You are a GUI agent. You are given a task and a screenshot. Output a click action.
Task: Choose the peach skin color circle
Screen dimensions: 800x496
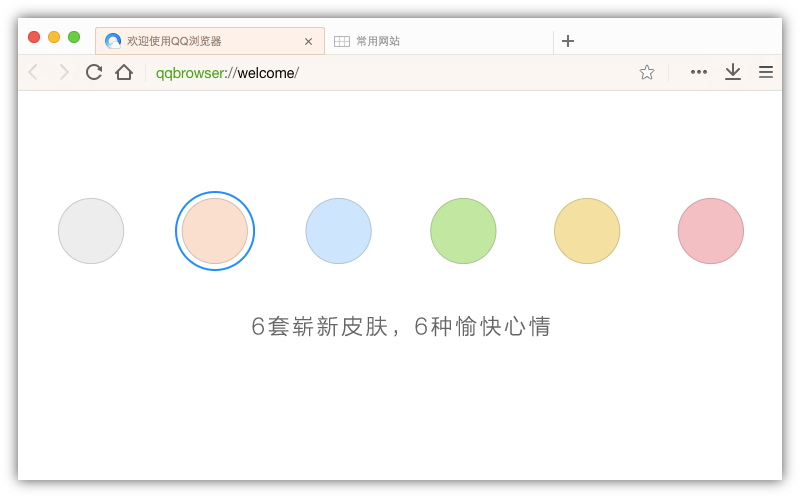pos(215,231)
